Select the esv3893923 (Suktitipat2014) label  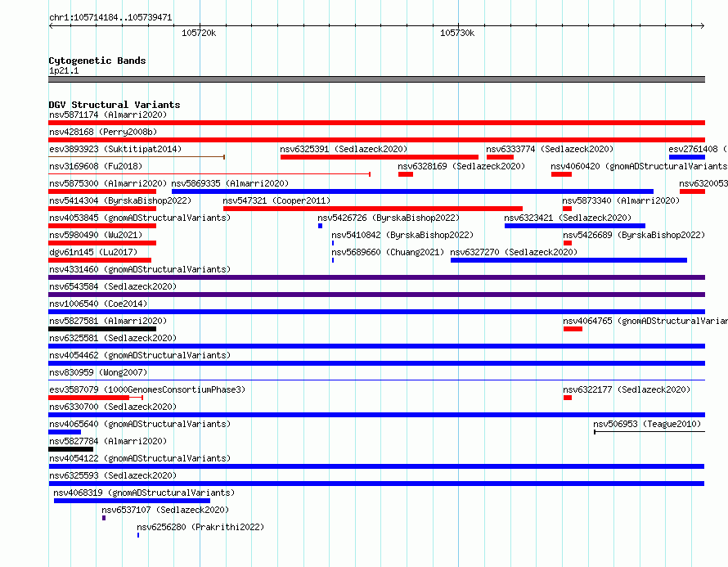(x=115, y=149)
